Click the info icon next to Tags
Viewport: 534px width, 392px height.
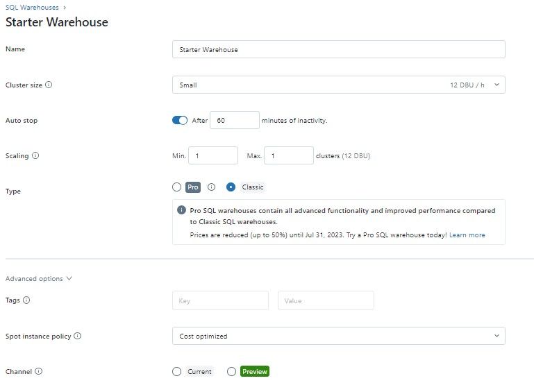(26, 300)
